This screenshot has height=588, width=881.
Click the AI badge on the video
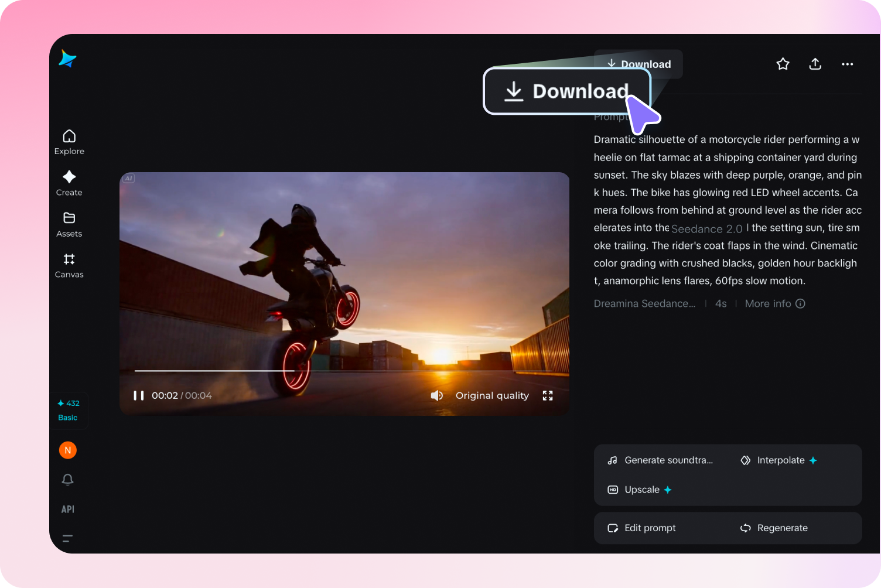click(x=129, y=178)
